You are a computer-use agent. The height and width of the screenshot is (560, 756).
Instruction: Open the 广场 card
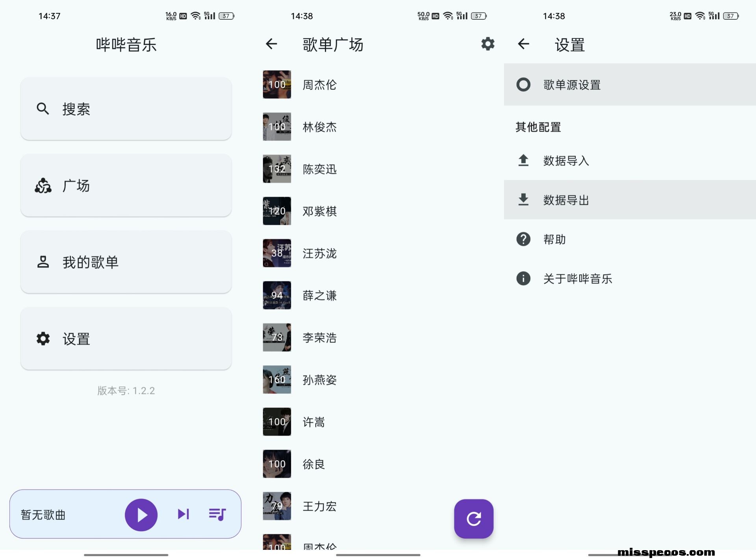point(126,185)
